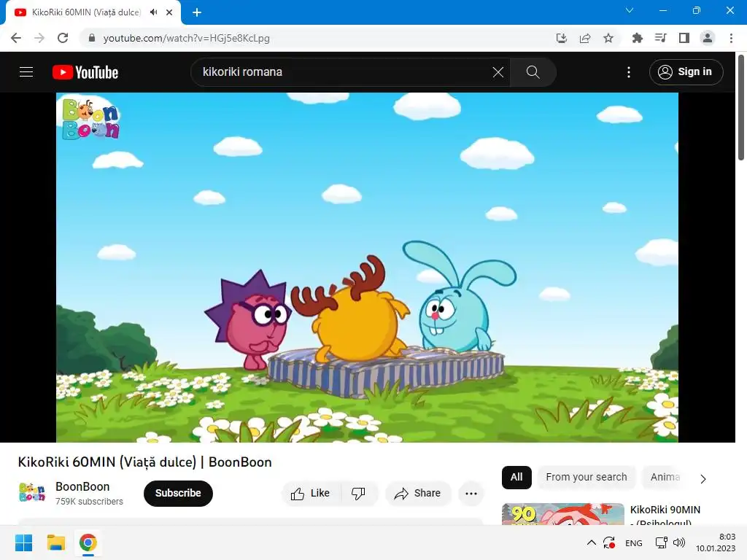Click the video player to pause

(x=367, y=267)
